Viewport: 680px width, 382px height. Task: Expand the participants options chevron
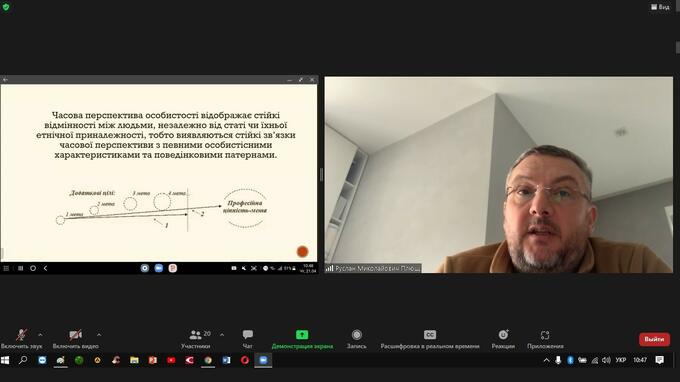tap(222, 335)
